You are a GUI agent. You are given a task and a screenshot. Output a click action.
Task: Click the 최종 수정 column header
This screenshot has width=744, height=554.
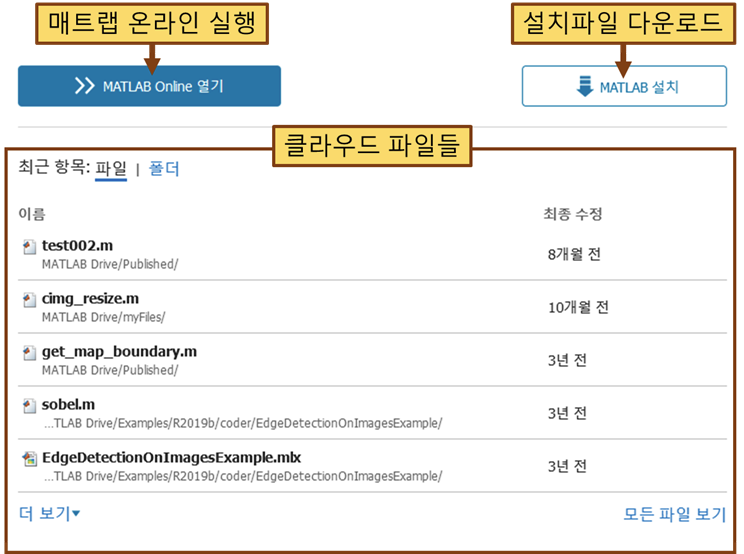point(573,214)
